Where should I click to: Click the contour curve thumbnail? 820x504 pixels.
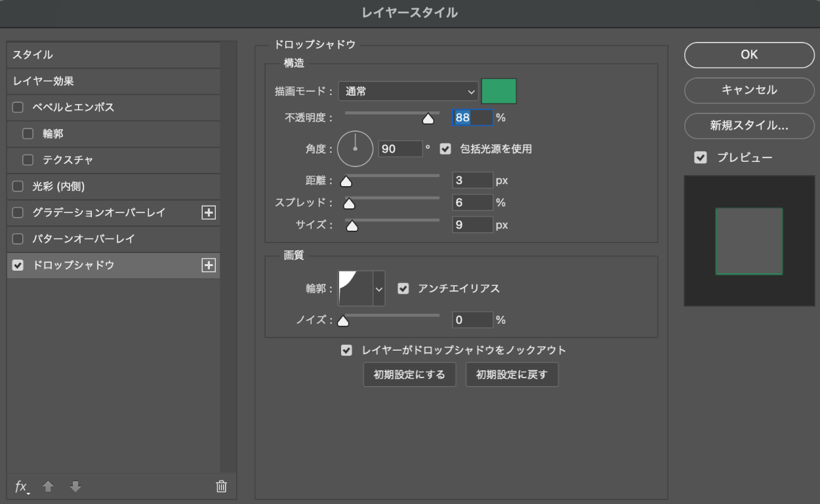(355, 288)
